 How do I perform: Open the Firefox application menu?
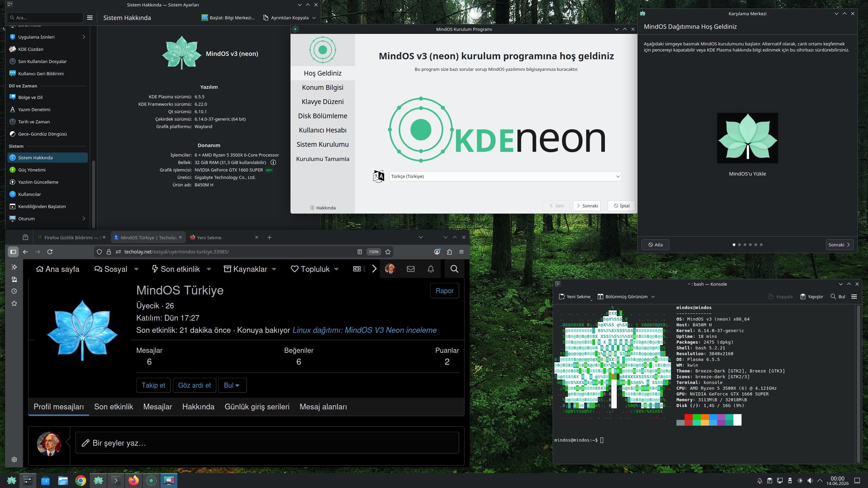[x=461, y=252]
